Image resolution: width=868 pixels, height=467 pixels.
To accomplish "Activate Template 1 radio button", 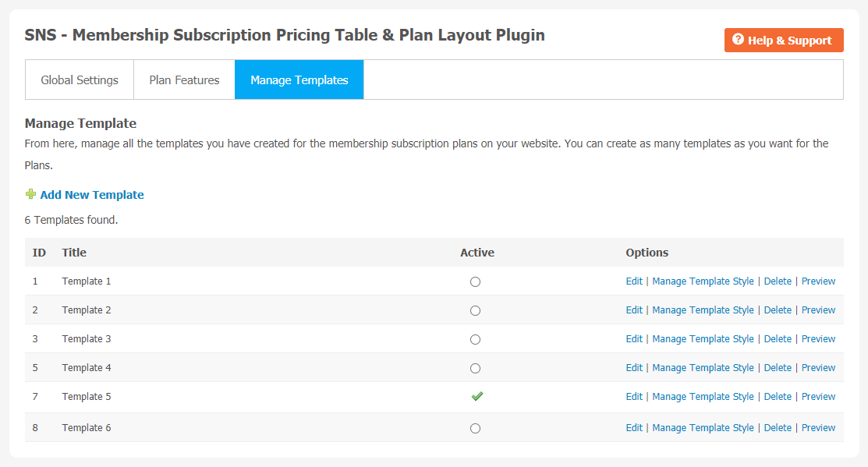I will pos(475,281).
